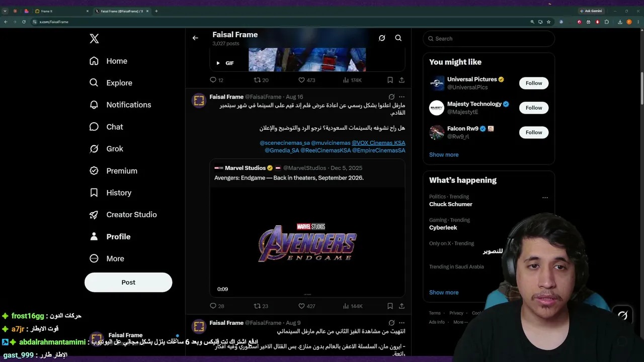This screenshot has height=362, width=644.
Task: Play the GIF in the top post
Action: coord(218,63)
